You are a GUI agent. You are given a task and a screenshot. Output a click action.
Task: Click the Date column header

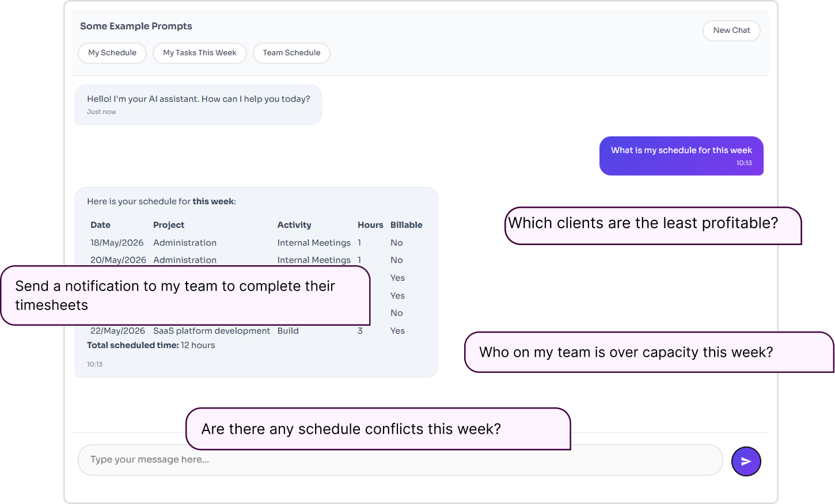[100, 225]
